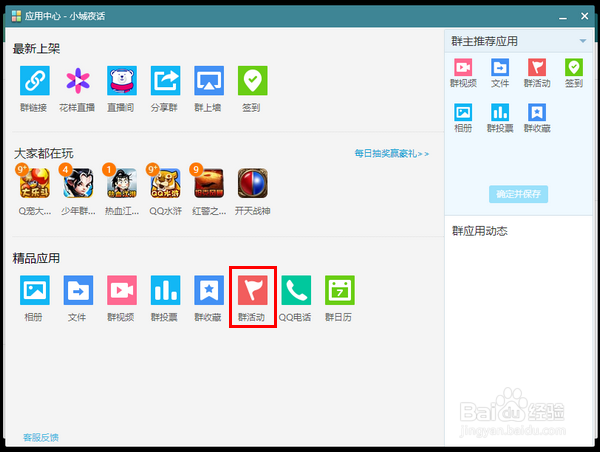
Task: Open the 花样直播 app
Action: pos(78,81)
